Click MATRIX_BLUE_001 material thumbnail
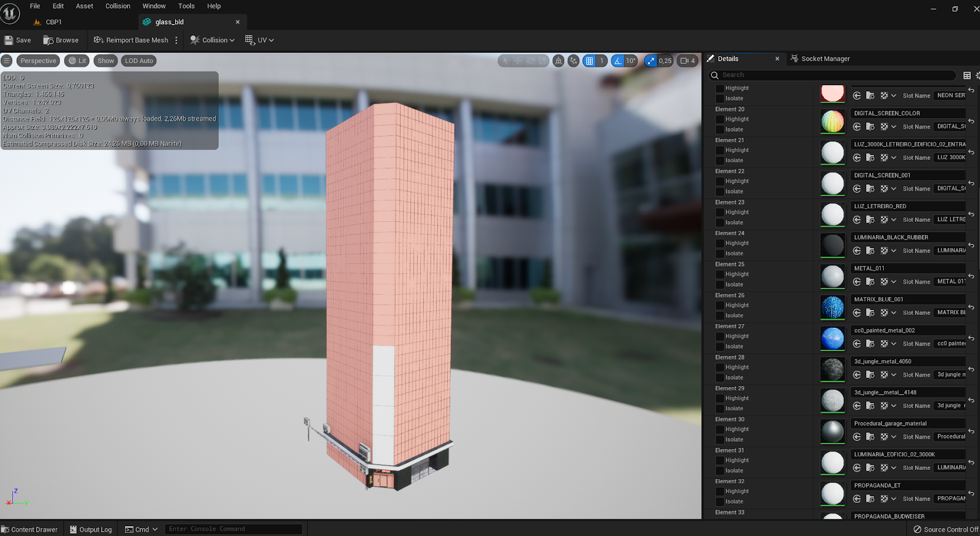980x536 pixels. 832,308
